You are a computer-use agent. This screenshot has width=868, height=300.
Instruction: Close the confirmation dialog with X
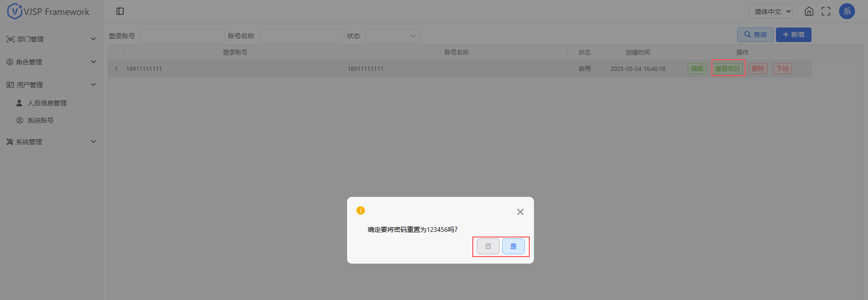click(520, 212)
